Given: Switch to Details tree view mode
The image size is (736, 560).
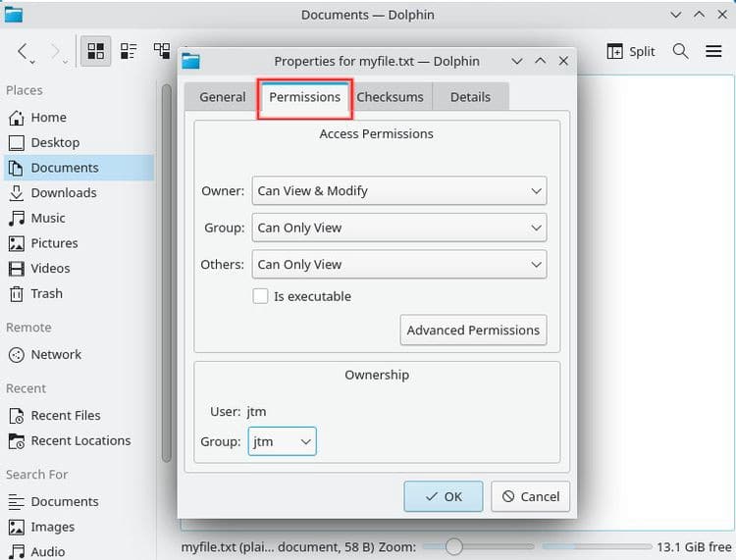Looking at the screenshot, I should (x=162, y=51).
